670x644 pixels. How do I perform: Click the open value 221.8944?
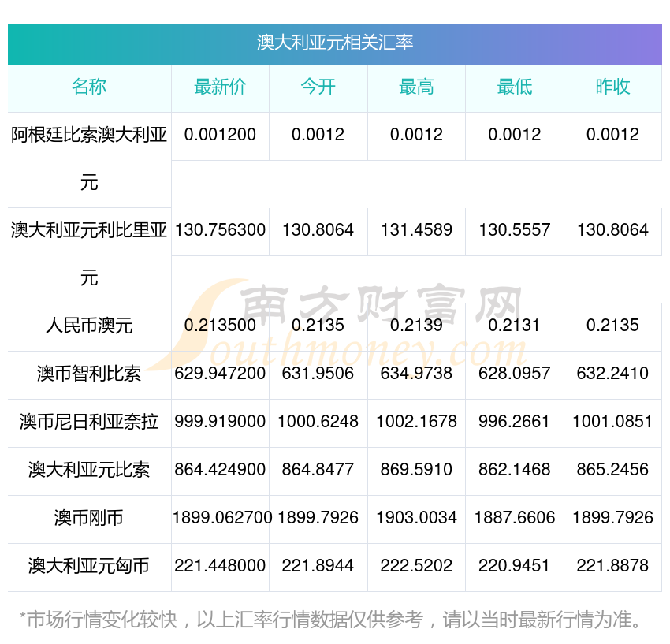click(318, 565)
